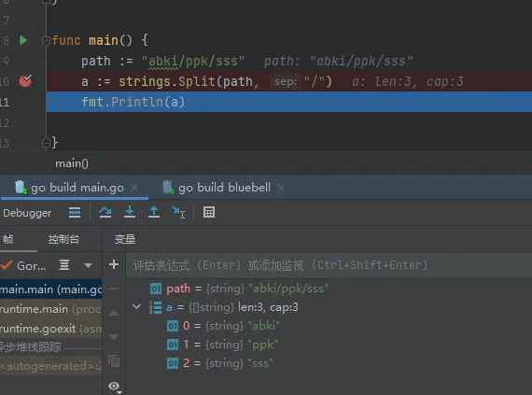This screenshot has width=532, height=395.
Task: Fold the main function code block
Action: 46,41
